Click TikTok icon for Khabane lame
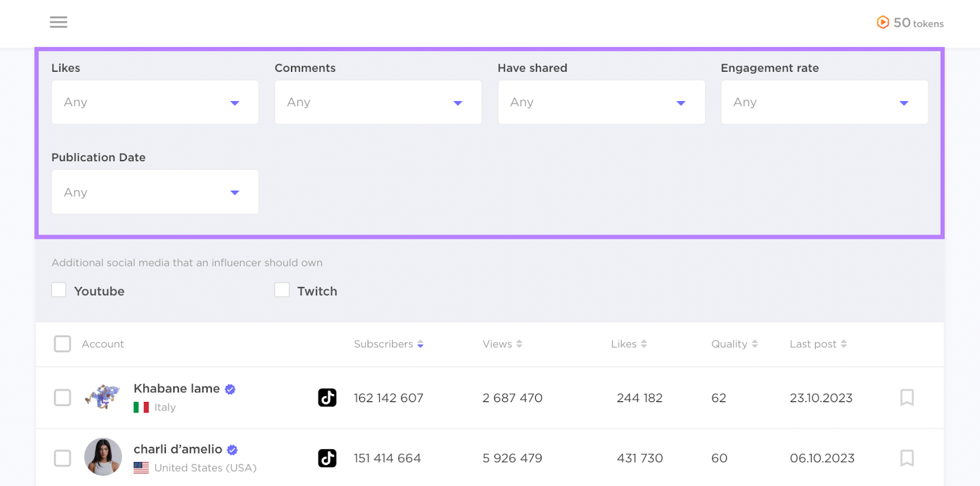This screenshot has width=980, height=486. [x=327, y=398]
